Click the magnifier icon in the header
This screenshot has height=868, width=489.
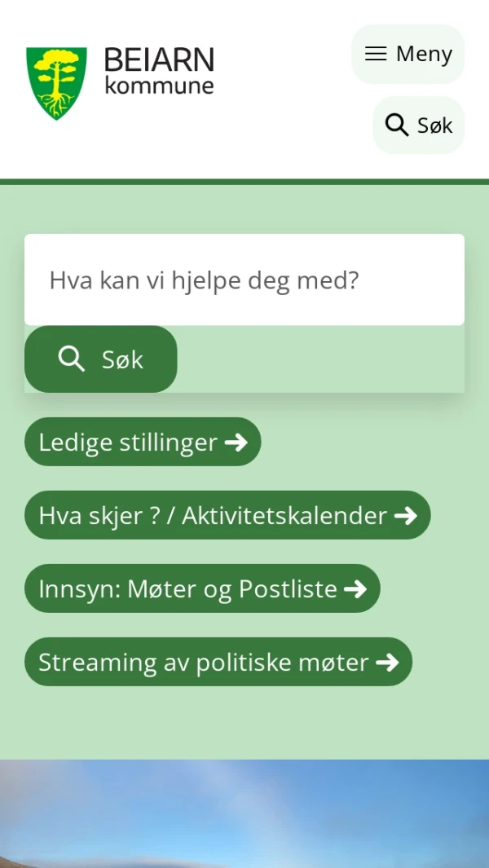coord(397,125)
